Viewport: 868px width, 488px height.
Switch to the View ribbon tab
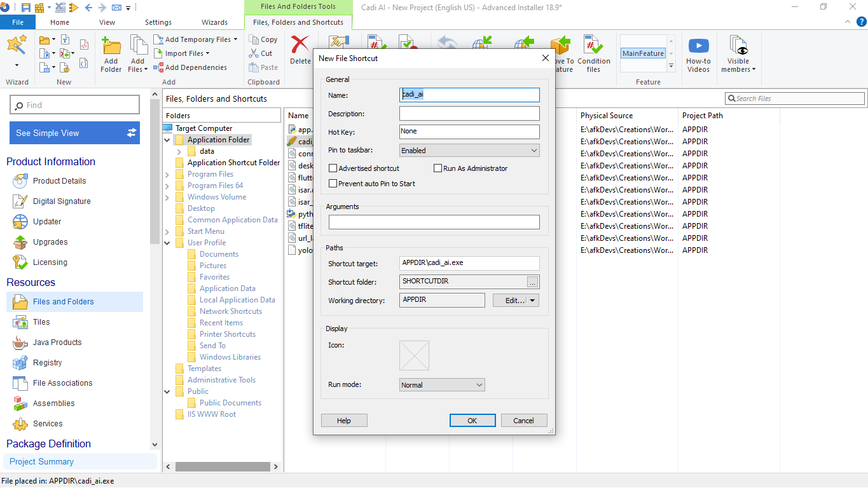107,22
